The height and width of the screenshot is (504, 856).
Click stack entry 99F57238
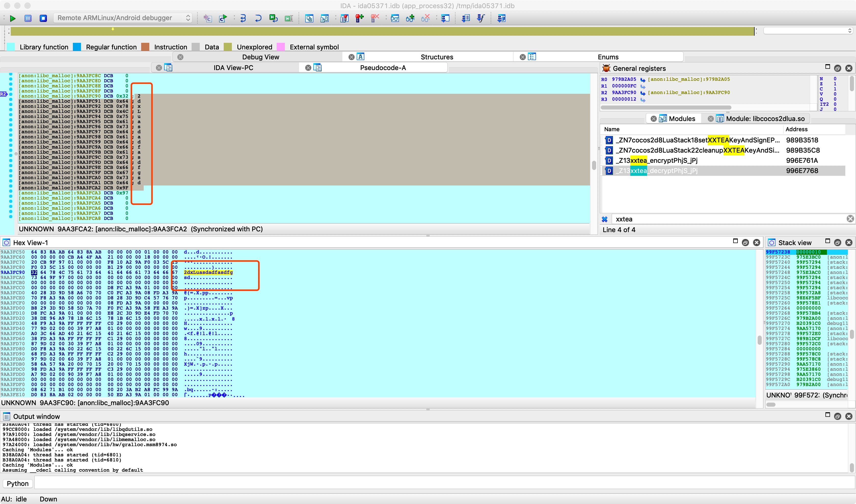(x=778, y=252)
